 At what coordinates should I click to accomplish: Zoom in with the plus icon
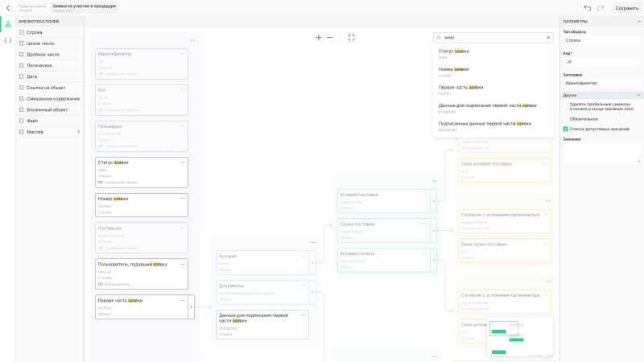tap(319, 38)
